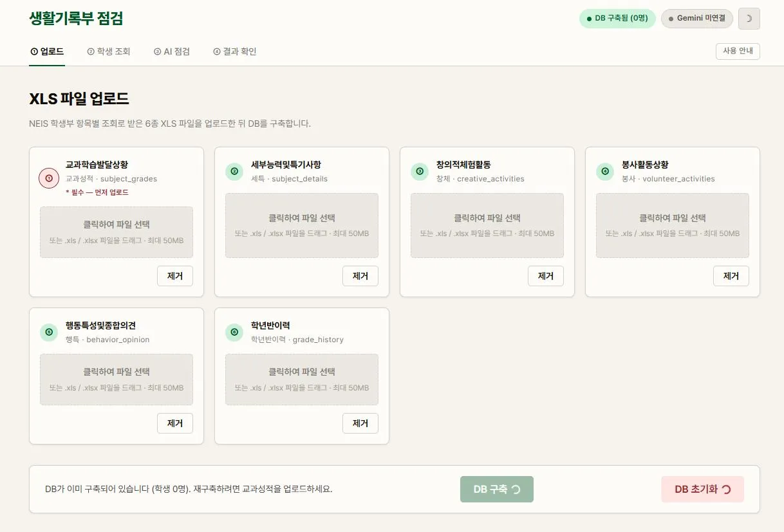This screenshot has width=784, height=532.
Task: Click the green icon beside 창의적체험활동
Action: click(420, 171)
